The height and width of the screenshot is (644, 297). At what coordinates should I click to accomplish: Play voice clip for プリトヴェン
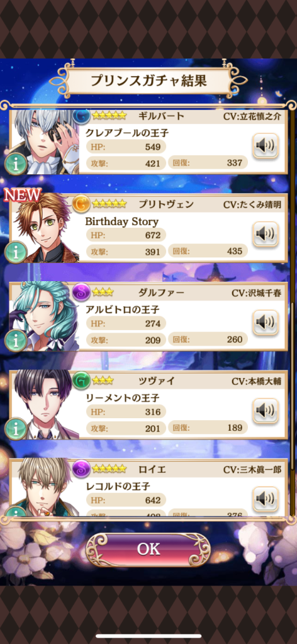point(266,234)
